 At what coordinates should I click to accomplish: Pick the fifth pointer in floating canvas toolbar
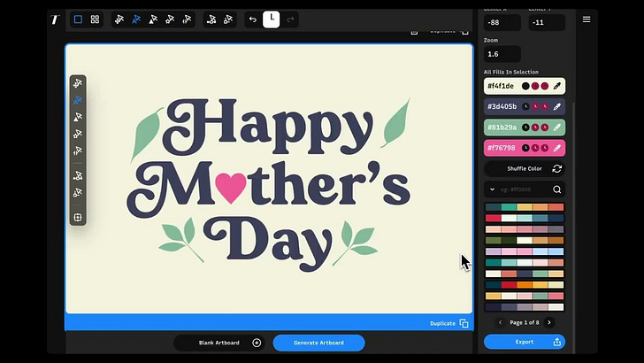pos(78,151)
